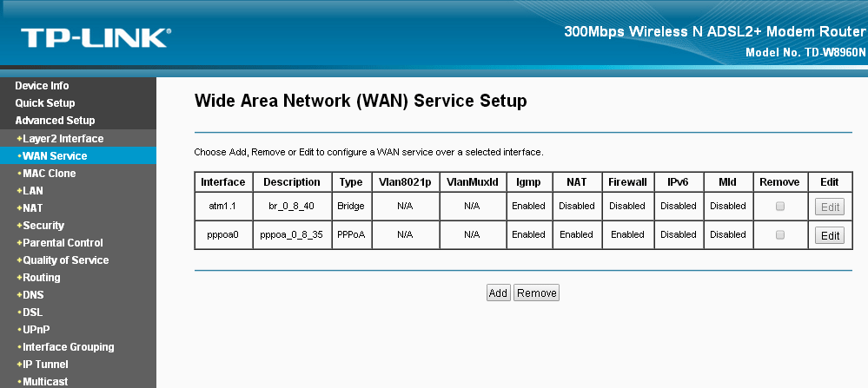Viewport: 868px width, 388px height.
Task: Tick the Remove checkbox for pppoa0
Action: pos(779,234)
